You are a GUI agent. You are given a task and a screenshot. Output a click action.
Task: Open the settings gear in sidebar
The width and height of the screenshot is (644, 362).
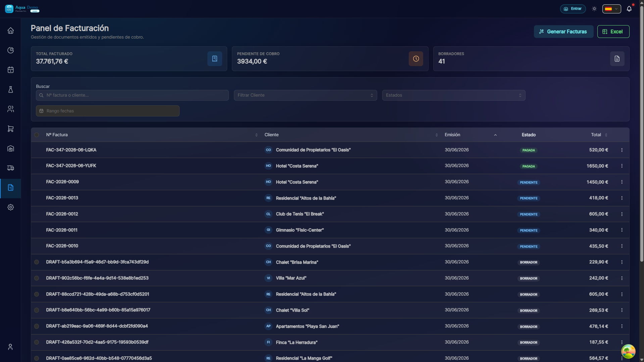pos(10,207)
